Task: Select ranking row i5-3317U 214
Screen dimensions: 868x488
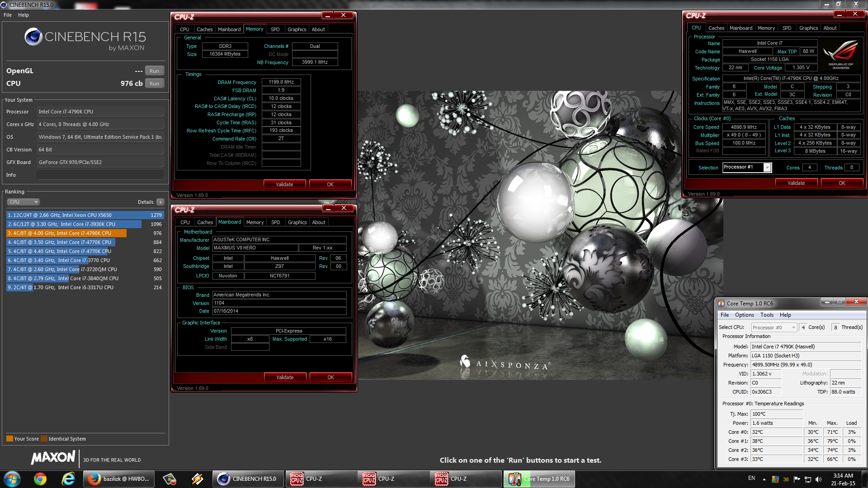Action: tap(85, 287)
